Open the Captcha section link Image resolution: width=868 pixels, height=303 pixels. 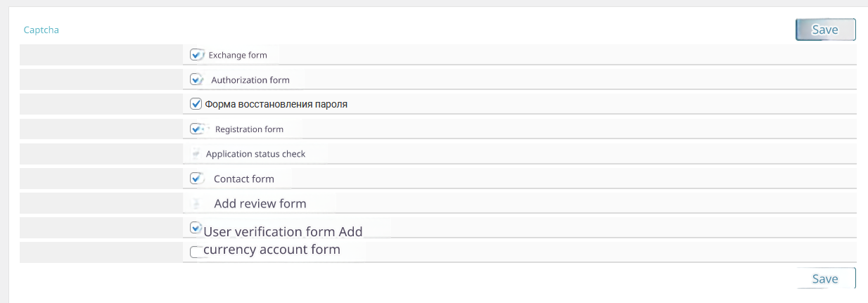[x=41, y=30]
